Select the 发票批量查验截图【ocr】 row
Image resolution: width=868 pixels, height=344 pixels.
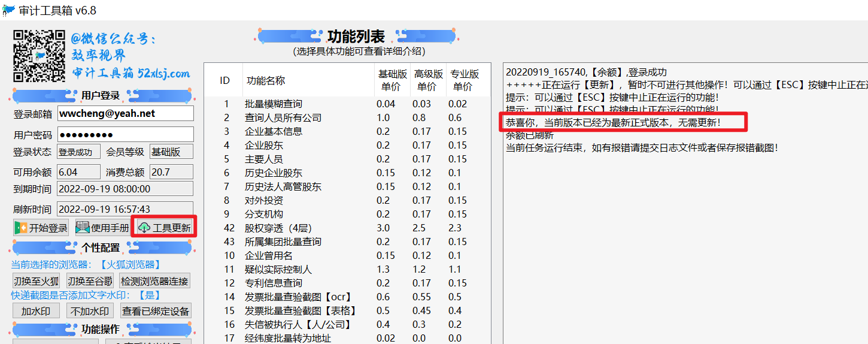tap(346, 297)
